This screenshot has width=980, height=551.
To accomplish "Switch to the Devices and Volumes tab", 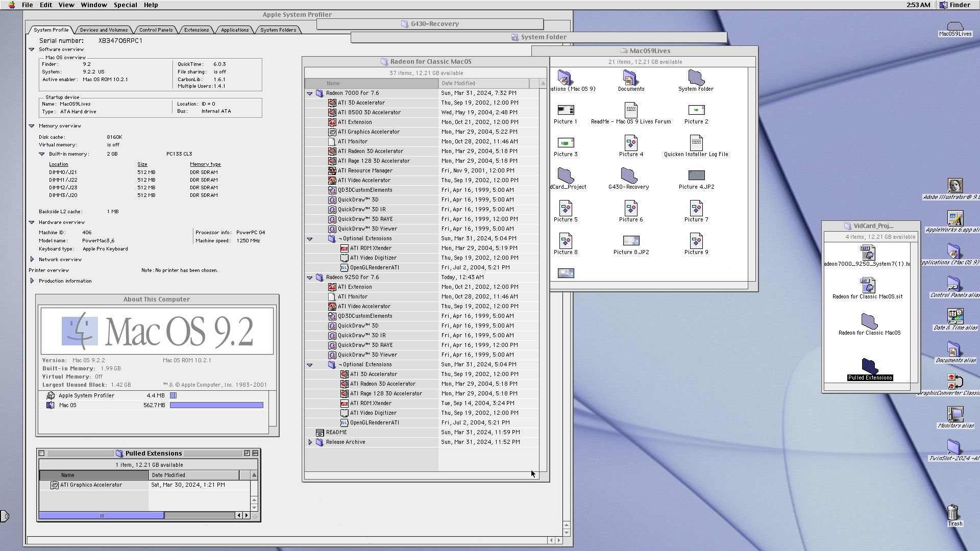I will pos(104,30).
